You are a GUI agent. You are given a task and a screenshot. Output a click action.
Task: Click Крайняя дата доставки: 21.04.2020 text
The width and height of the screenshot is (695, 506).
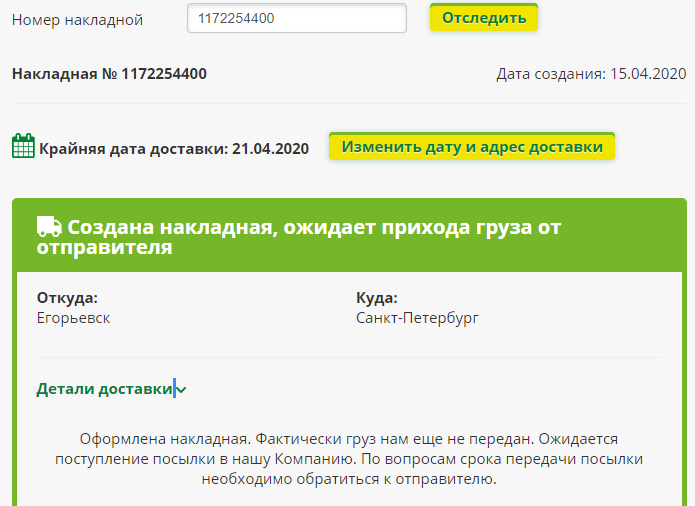pos(174,149)
